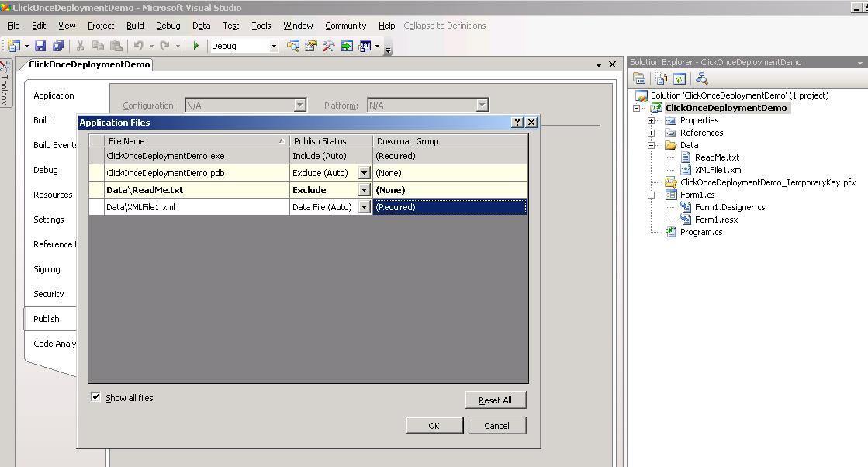Open Publish Status dropdown for ClickOnceDeploymentDemo.pdb
This screenshot has width=868, height=467.
365,173
